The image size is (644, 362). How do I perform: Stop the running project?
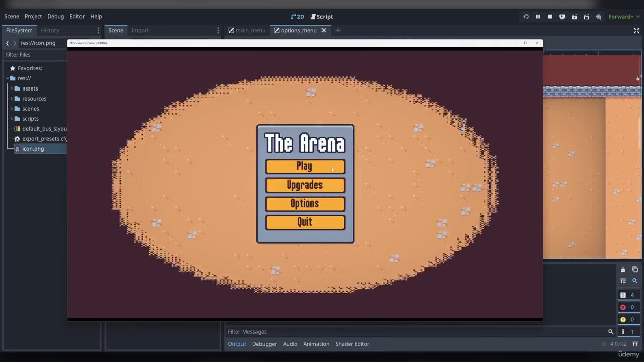(x=550, y=17)
